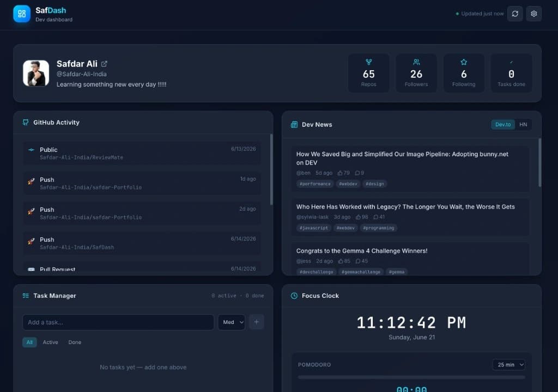
Task: Open the bunny.net Image Pipeline article
Action: click(402, 158)
